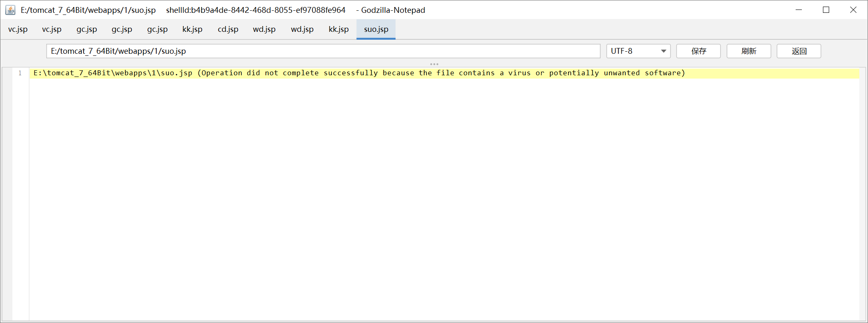Select the suo.jsp tab
Viewport: 868px width, 323px height.
tap(376, 29)
